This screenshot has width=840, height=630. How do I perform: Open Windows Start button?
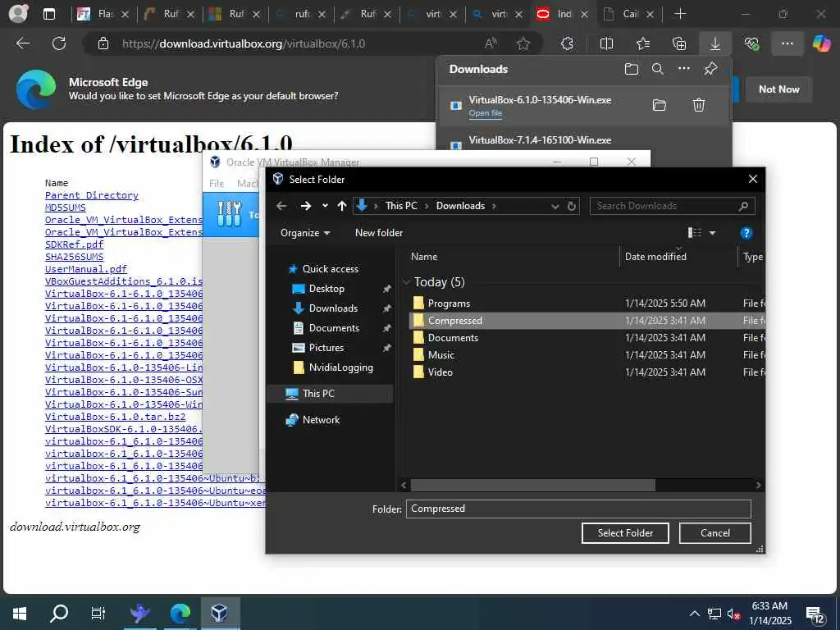click(20, 613)
